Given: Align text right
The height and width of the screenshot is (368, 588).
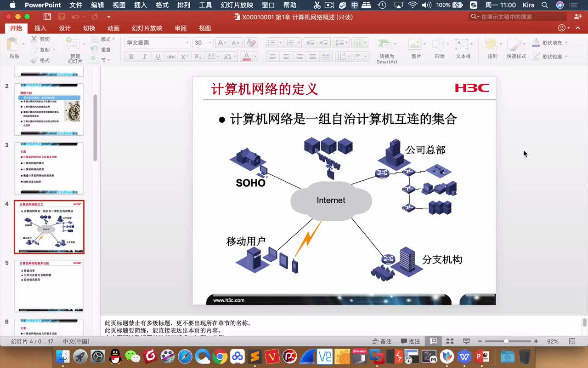Looking at the screenshot, I should point(299,57).
